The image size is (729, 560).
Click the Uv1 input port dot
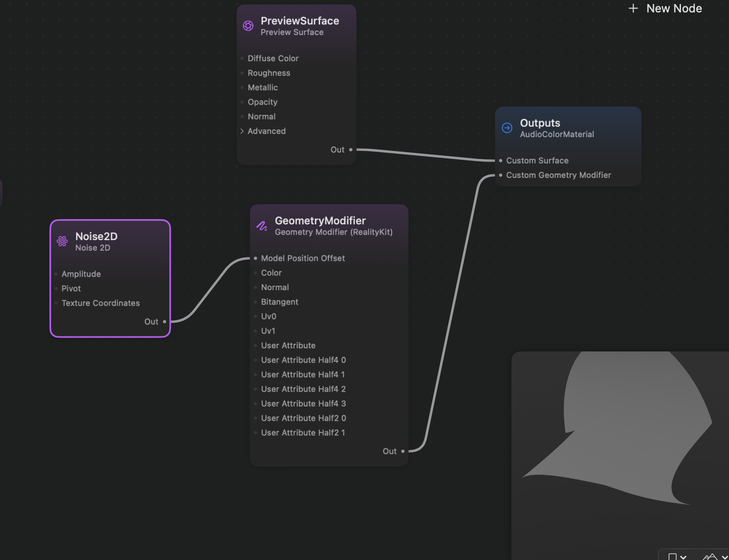coord(256,331)
